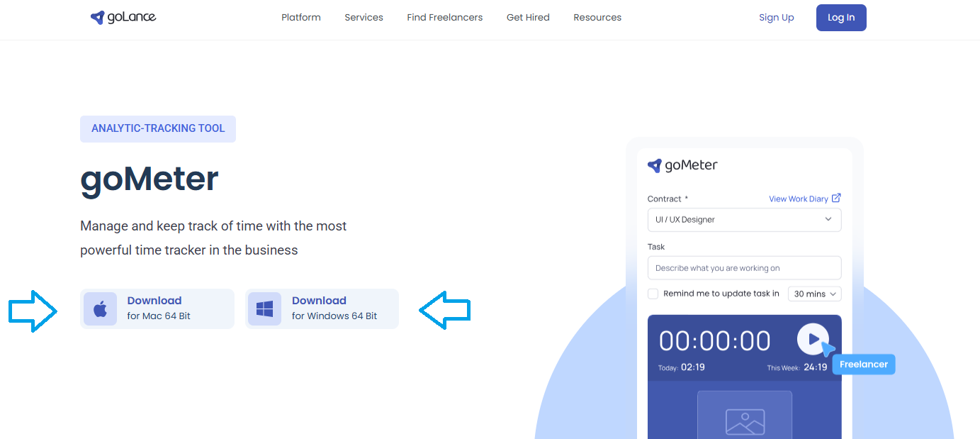Download for Windows 64 Bit
Screen dimensions: 980x439
click(322, 309)
